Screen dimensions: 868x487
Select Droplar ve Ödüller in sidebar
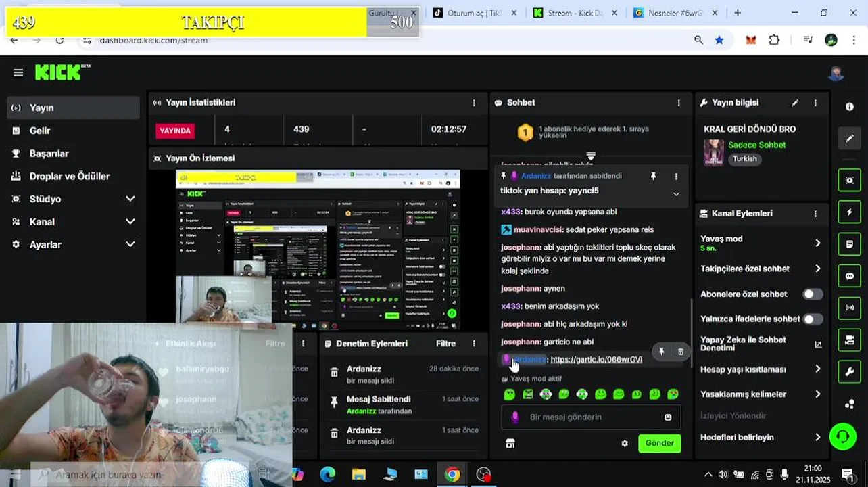point(73,177)
